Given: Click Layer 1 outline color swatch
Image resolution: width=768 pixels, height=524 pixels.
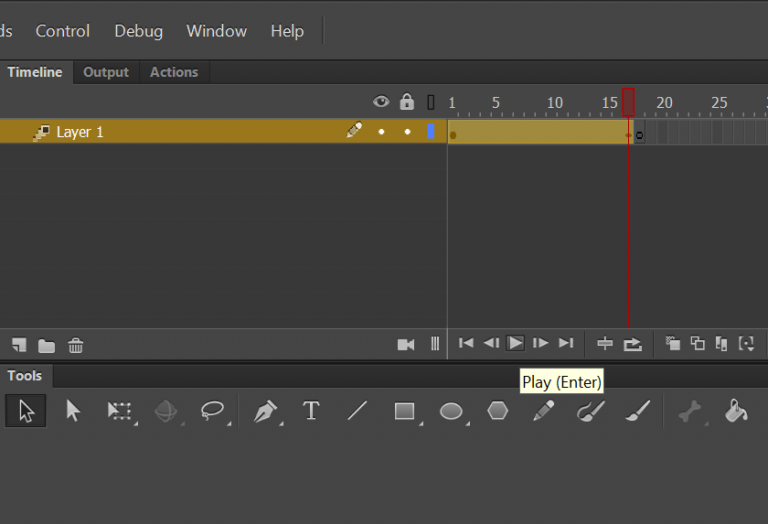Looking at the screenshot, I should pyautogui.click(x=431, y=132).
